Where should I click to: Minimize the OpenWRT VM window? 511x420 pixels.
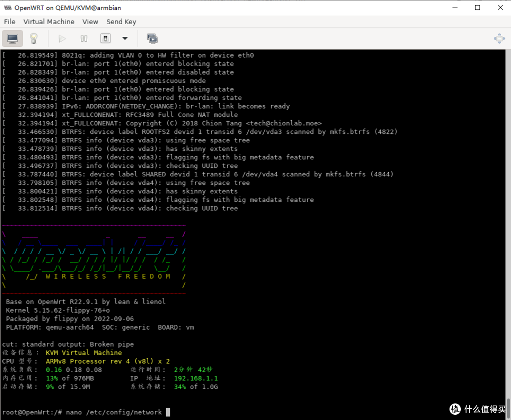(x=455, y=8)
